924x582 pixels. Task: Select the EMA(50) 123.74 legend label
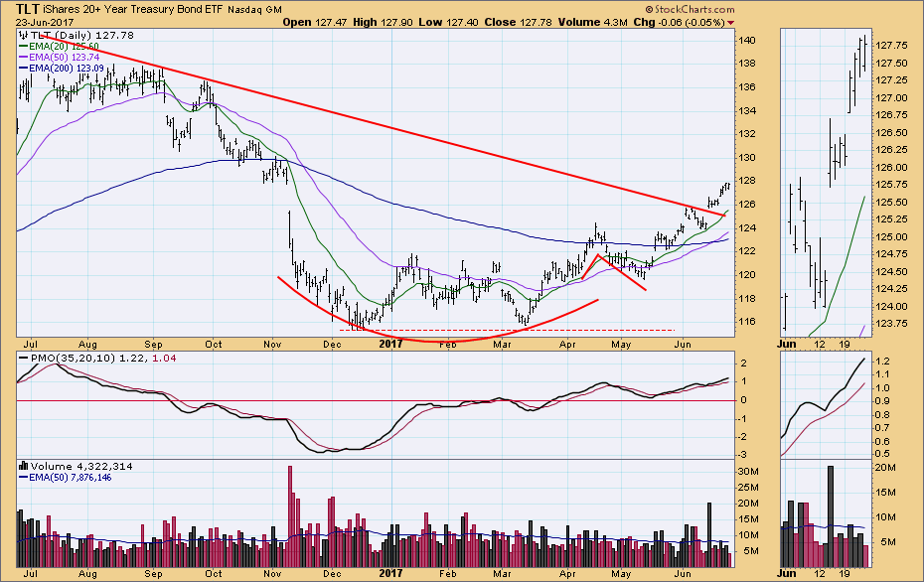click(64, 58)
